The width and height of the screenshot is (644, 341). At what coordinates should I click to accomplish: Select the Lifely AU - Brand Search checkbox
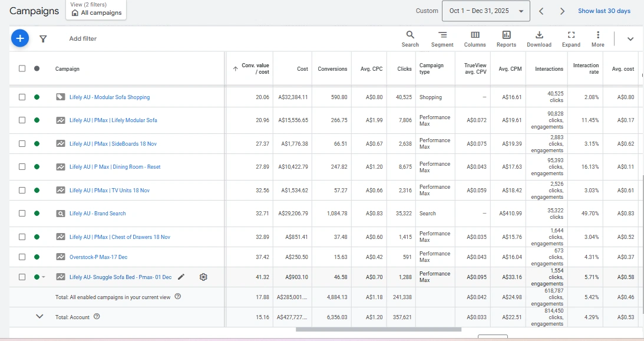click(22, 214)
